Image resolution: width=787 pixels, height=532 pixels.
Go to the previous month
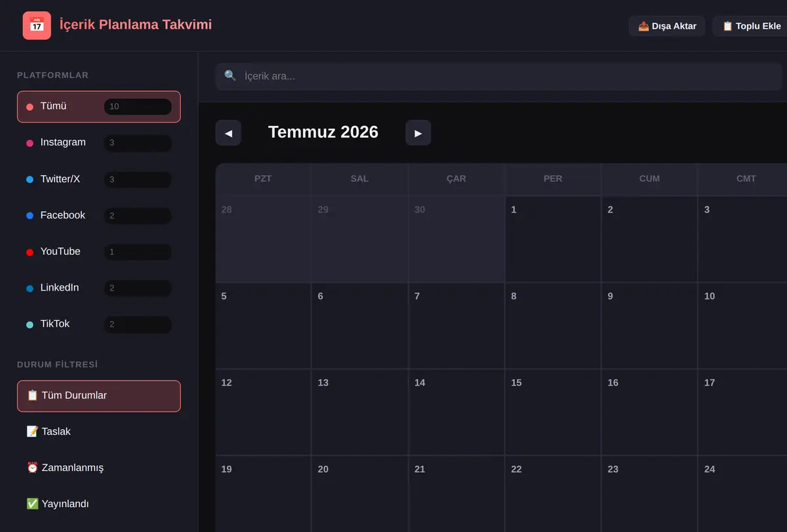[x=228, y=133]
